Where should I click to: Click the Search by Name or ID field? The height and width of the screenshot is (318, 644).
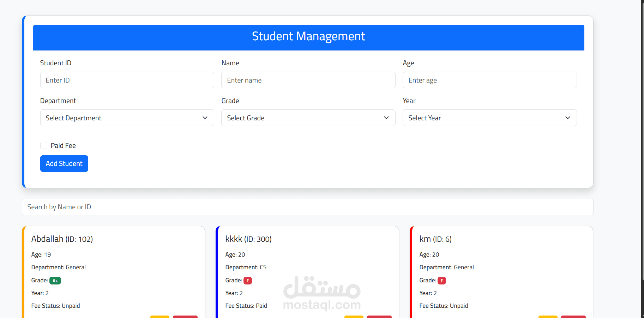(x=308, y=207)
